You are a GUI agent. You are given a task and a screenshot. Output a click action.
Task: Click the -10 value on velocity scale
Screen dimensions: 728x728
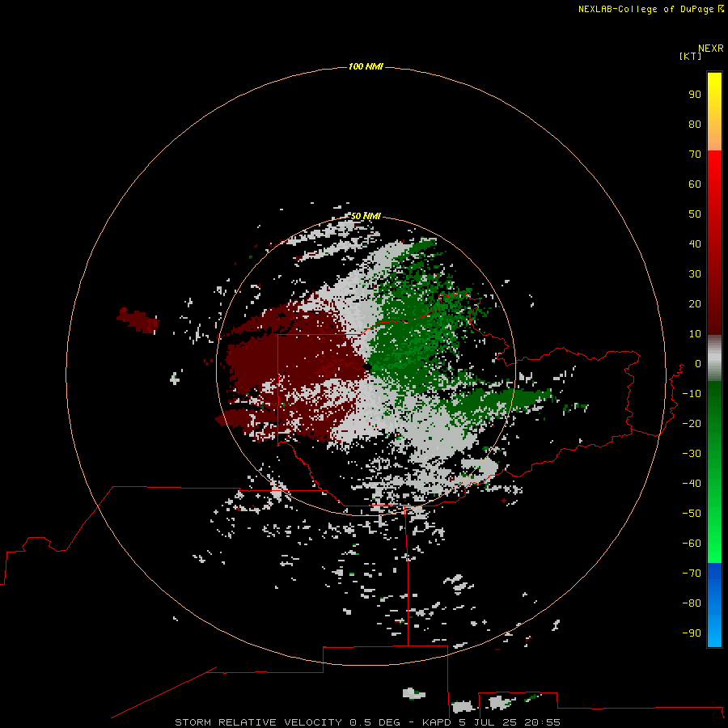tap(692, 394)
